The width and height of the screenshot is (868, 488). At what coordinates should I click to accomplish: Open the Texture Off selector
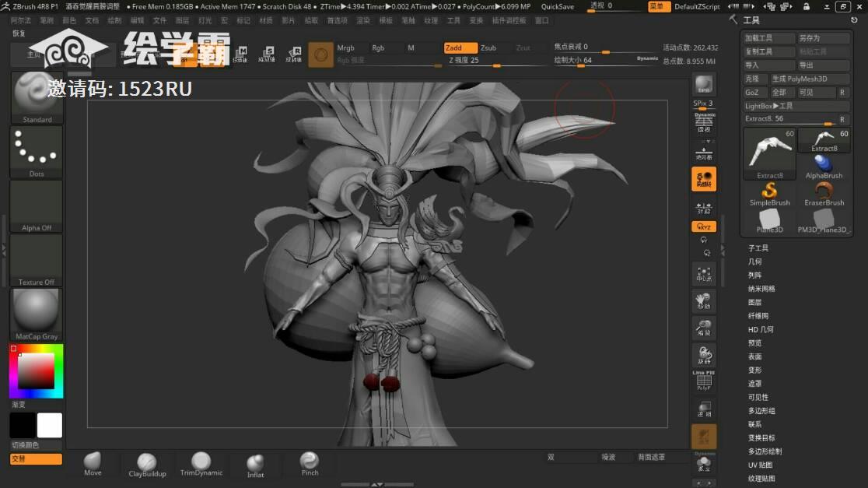(x=37, y=261)
